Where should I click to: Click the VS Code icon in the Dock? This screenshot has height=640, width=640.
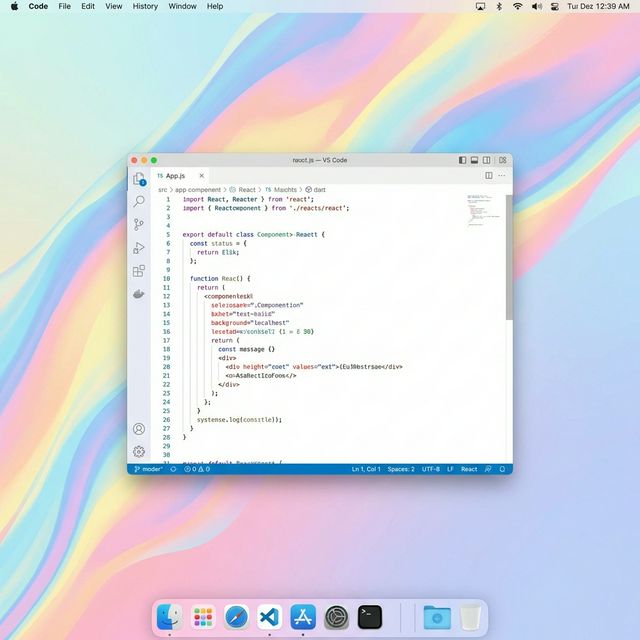(x=269, y=616)
